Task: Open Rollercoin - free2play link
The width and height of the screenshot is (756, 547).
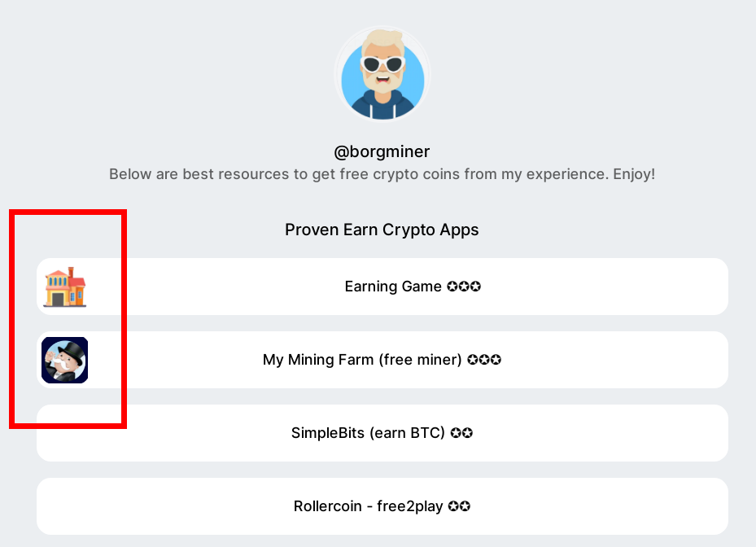Action: 382,506
